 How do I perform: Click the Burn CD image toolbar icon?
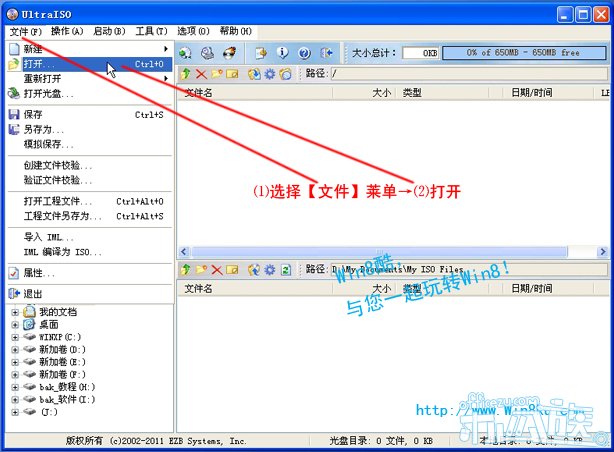click(229, 53)
